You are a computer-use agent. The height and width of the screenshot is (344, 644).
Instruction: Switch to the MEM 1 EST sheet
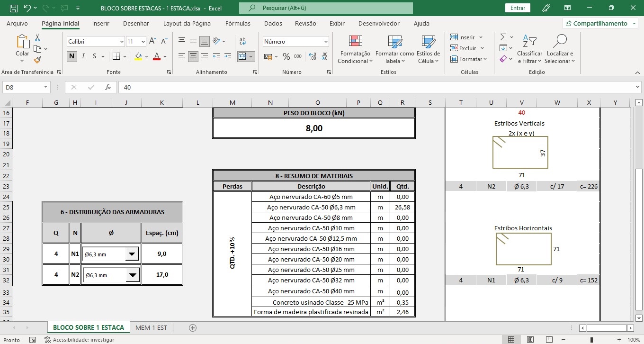coord(151,327)
